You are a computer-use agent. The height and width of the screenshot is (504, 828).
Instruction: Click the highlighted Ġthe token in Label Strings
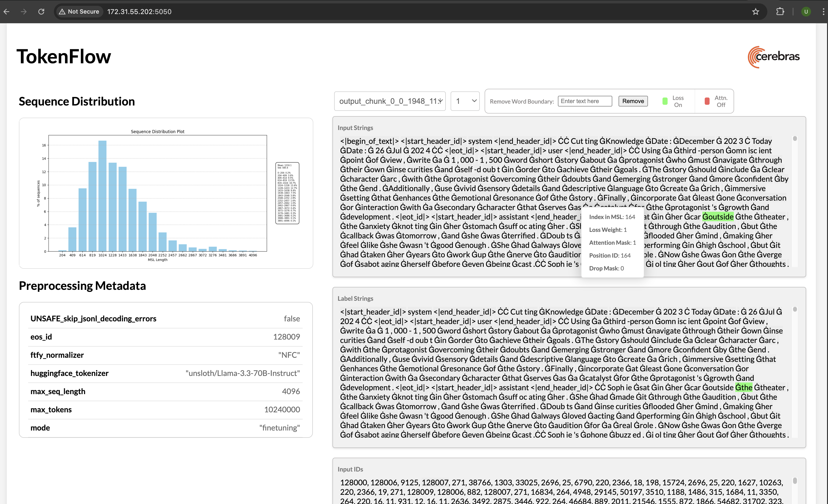743,388
